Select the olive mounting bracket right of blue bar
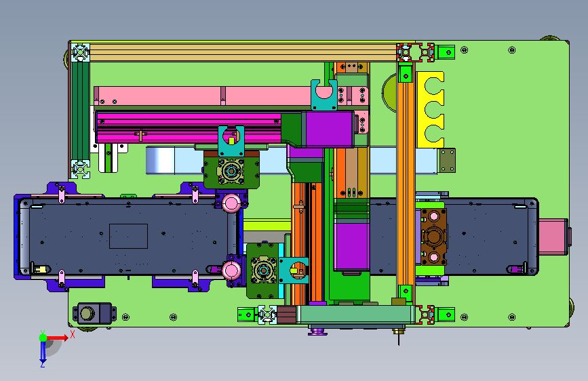This screenshot has height=381, width=588. point(448,161)
